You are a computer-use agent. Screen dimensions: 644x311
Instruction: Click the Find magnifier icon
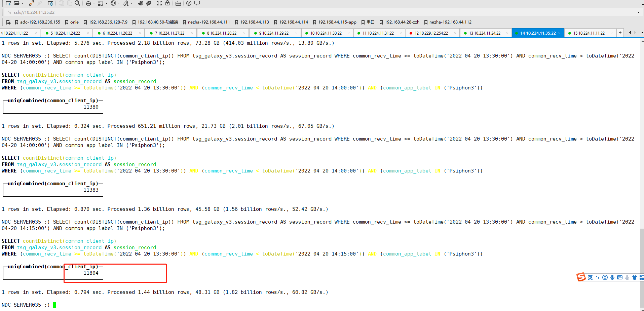point(77,3)
